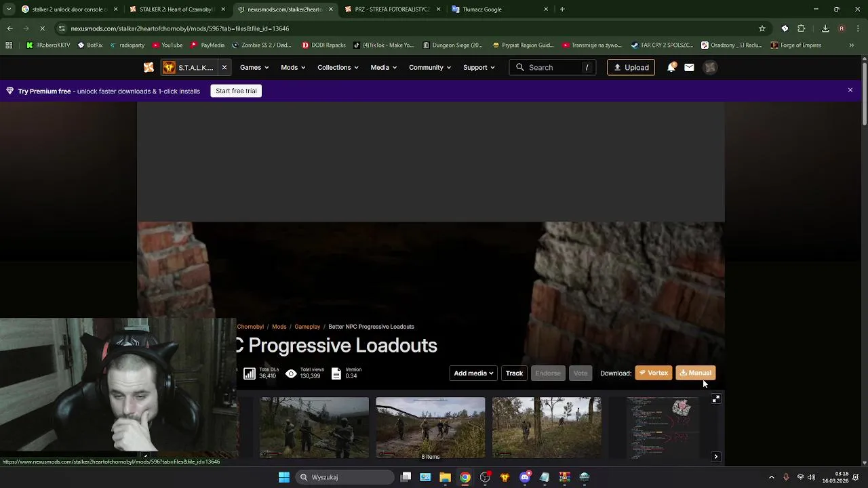Expand the Support menu
The width and height of the screenshot is (868, 488).
click(x=479, y=67)
